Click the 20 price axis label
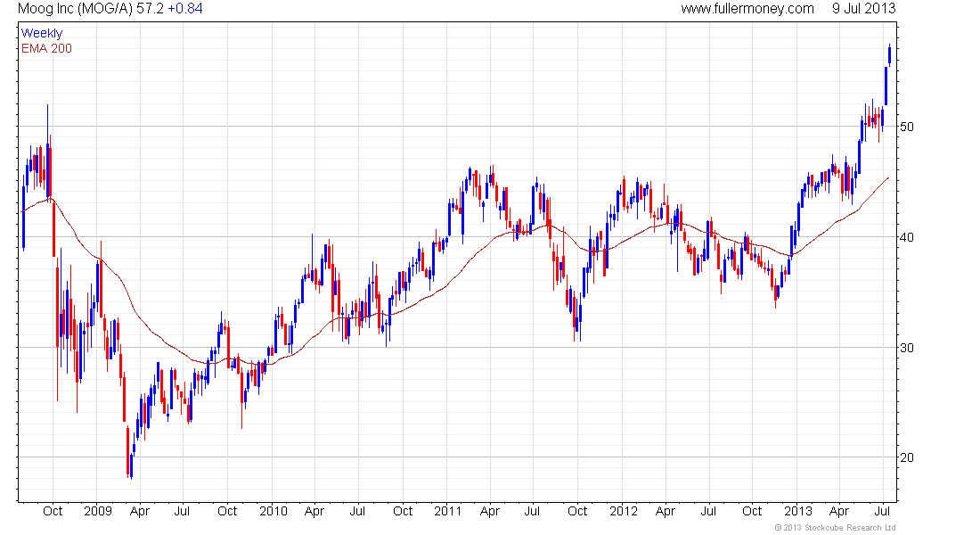Viewport: 980px width, 535px height. [x=906, y=458]
